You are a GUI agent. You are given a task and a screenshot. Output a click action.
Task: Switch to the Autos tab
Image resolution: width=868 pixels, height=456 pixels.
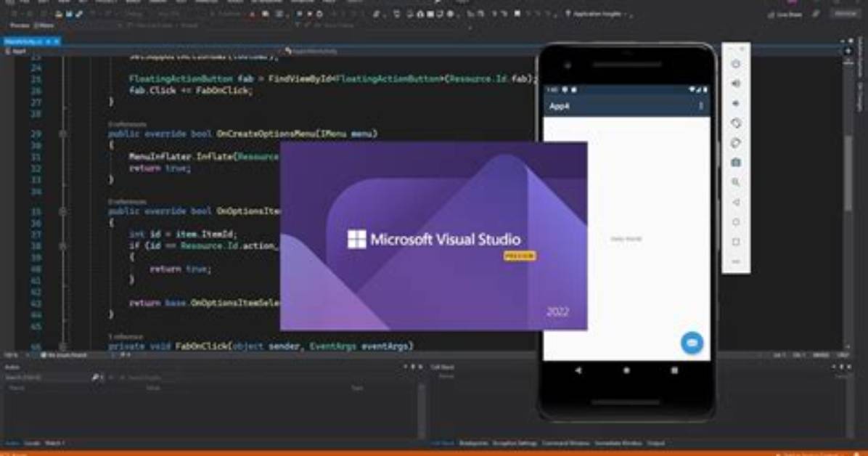[x=12, y=443]
